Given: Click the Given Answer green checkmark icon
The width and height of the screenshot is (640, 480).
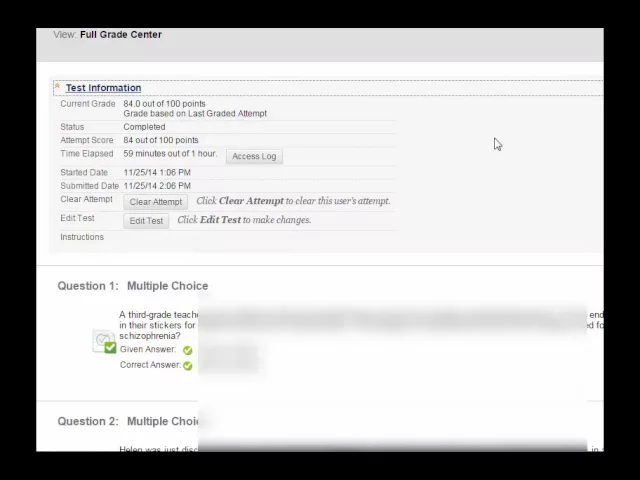Looking at the screenshot, I should (x=187, y=350).
